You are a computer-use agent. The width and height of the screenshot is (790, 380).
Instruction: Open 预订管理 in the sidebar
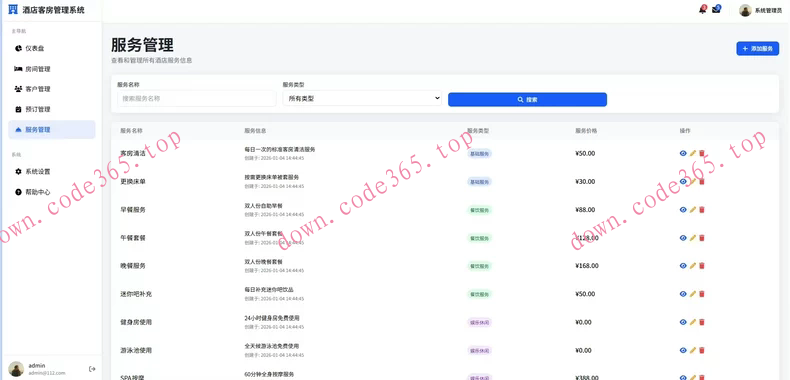click(x=52, y=109)
